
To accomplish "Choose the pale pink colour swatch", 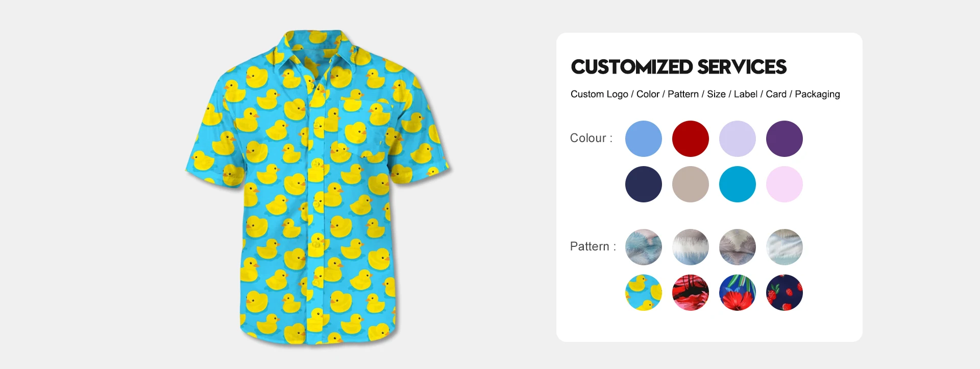I will [x=784, y=184].
